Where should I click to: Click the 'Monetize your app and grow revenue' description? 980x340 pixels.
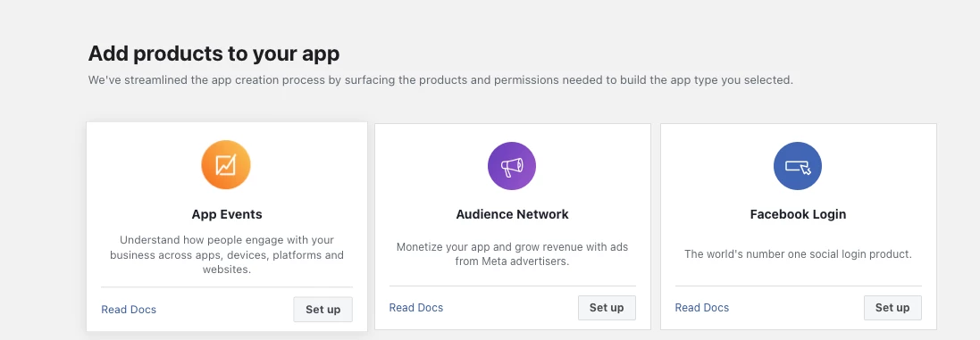click(x=513, y=254)
